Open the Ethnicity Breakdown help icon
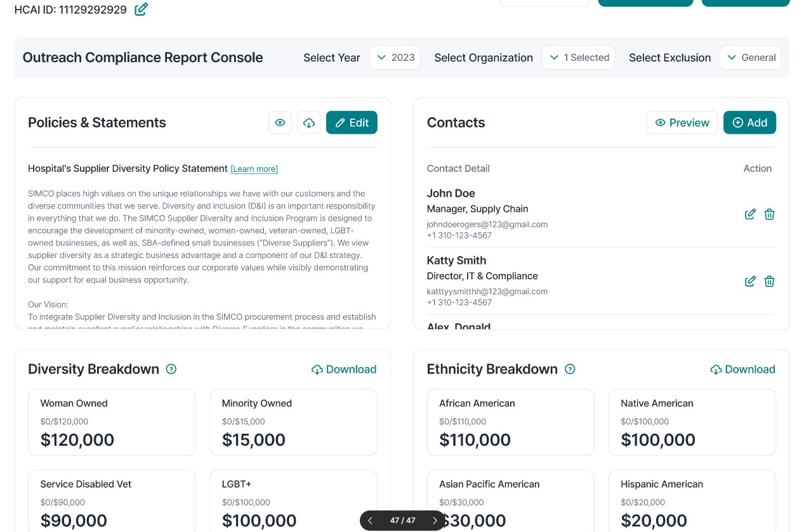The image size is (804, 532). (570, 369)
